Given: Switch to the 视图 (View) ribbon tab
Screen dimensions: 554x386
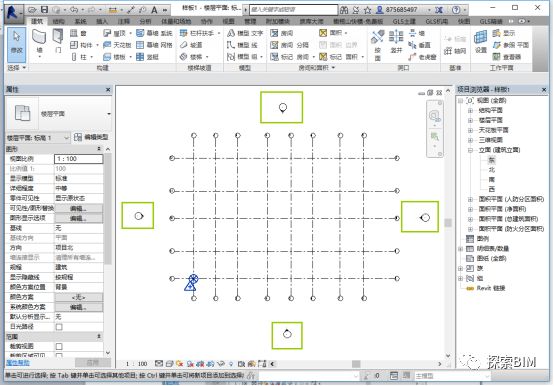Looking at the screenshot, I should pyautogui.click(x=229, y=22).
